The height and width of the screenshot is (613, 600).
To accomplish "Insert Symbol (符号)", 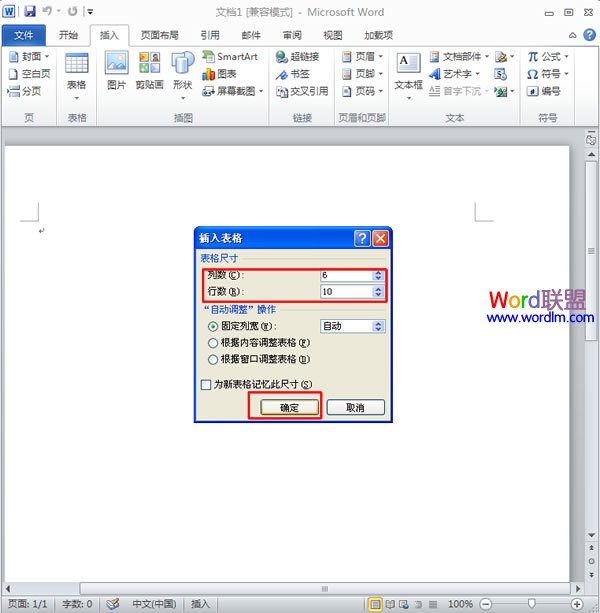I will tap(548, 74).
